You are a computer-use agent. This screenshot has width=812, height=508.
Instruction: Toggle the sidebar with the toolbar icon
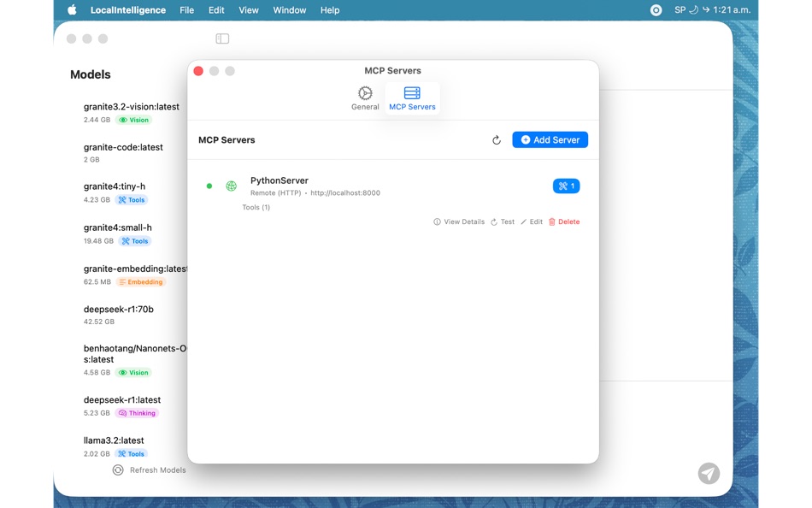point(222,38)
